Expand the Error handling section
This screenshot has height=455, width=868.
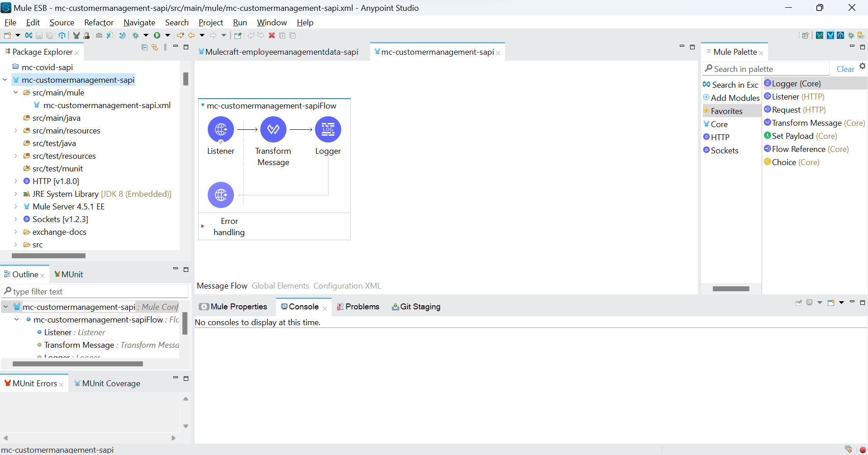pyautogui.click(x=203, y=226)
